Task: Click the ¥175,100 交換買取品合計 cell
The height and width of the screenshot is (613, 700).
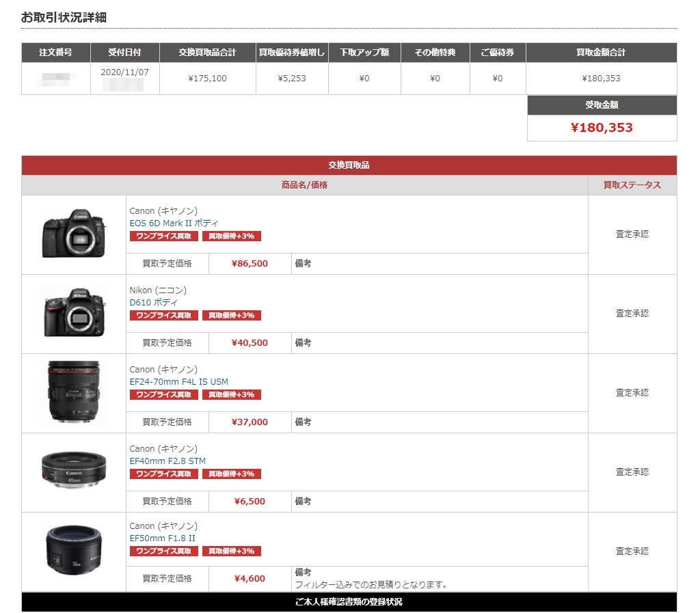Action: (208, 79)
